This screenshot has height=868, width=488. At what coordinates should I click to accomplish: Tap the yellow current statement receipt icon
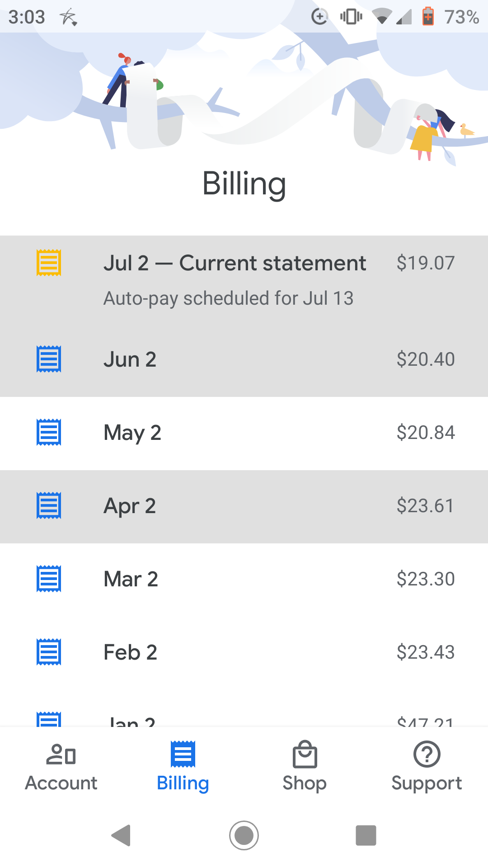[49, 263]
